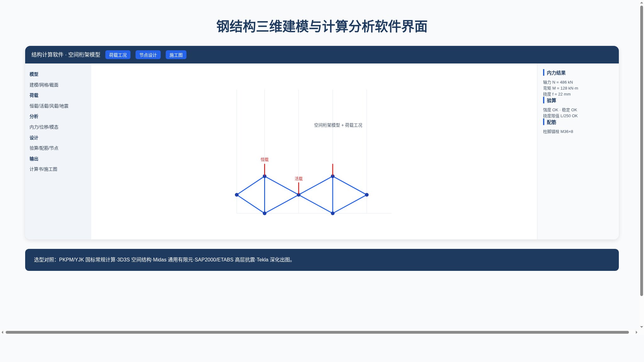Click the vertical scrollbar up arrow
Viewport: 644px width, 362px height.
[x=641, y=3]
